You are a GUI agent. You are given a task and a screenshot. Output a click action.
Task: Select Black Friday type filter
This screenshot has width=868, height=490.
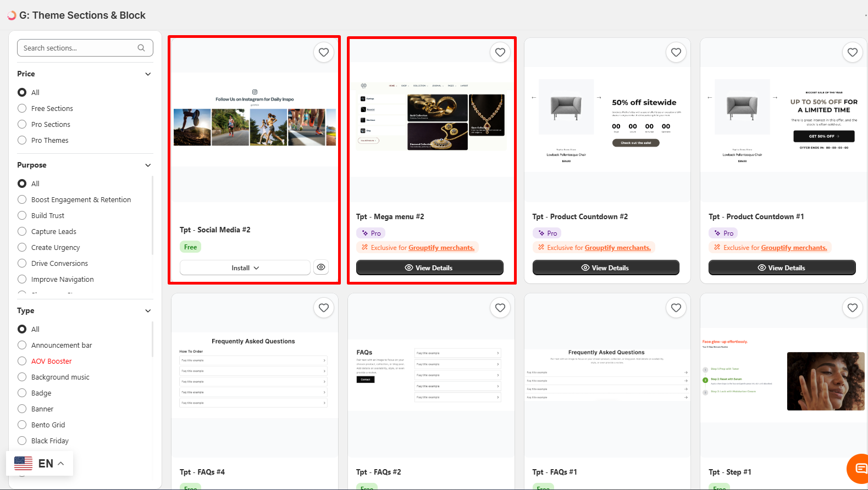coord(22,441)
